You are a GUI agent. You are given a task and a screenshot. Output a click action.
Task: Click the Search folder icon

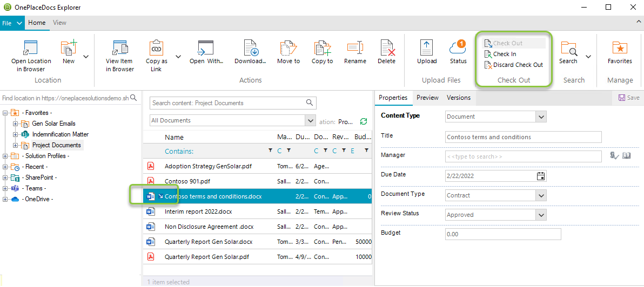pos(569,48)
